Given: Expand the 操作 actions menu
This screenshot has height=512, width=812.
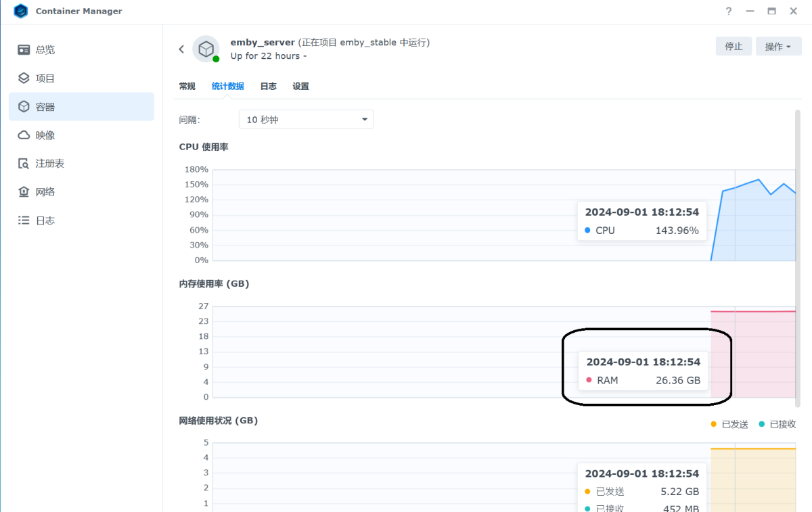Looking at the screenshot, I should pos(778,46).
